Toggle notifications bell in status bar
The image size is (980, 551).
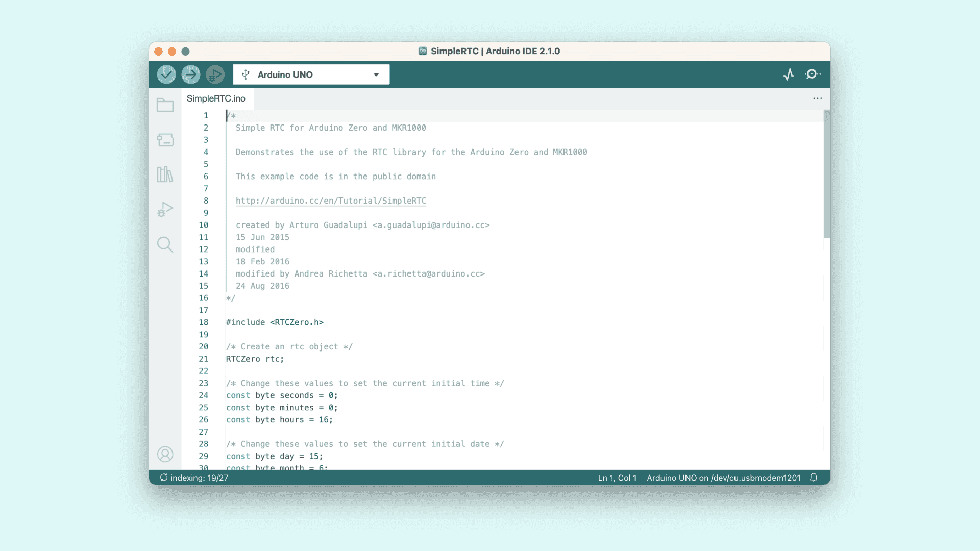[x=814, y=478]
